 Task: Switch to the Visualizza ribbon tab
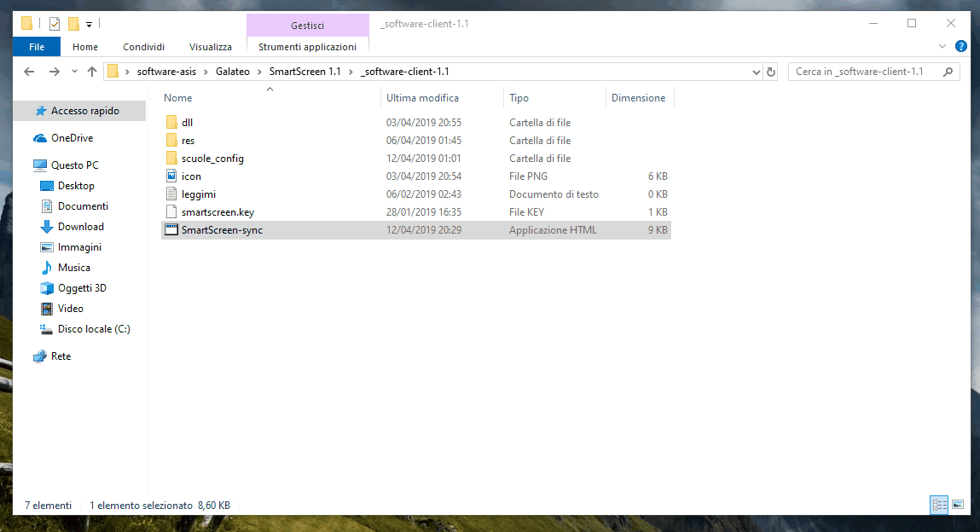click(x=211, y=47)
